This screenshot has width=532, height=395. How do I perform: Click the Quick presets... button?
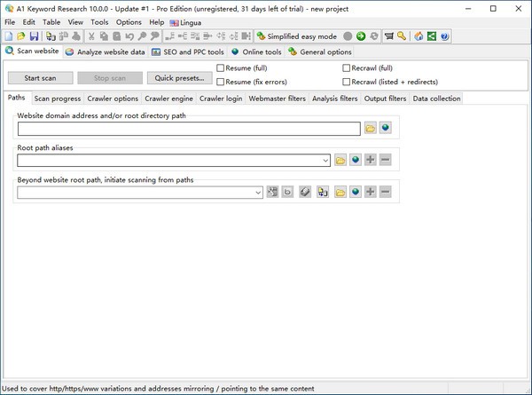(x=179, y=78)
